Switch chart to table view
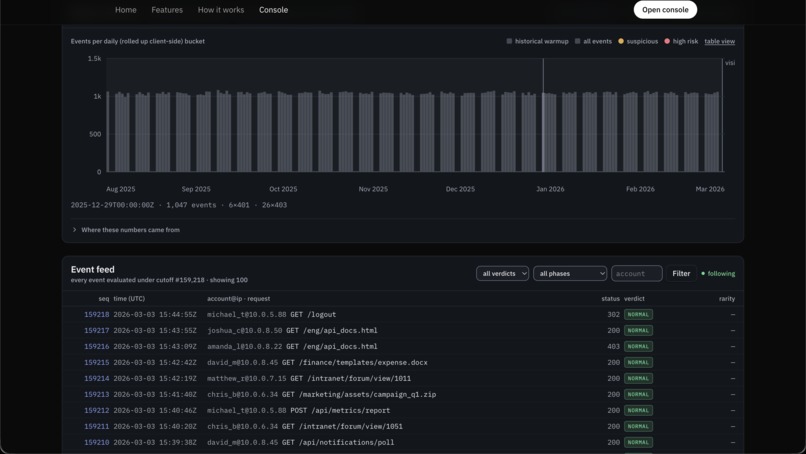806x454 pixels. 720,41
